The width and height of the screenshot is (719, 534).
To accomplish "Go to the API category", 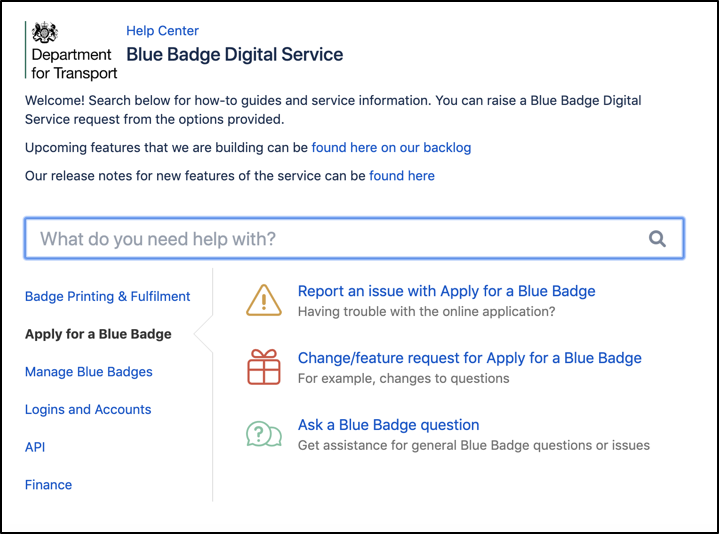I will point(35,447).
